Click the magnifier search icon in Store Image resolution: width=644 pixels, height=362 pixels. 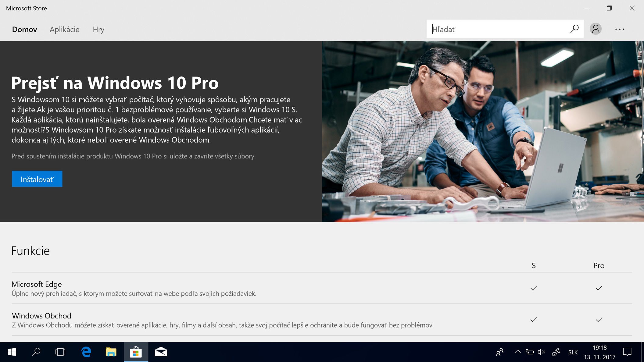click(x=574, y=29)
